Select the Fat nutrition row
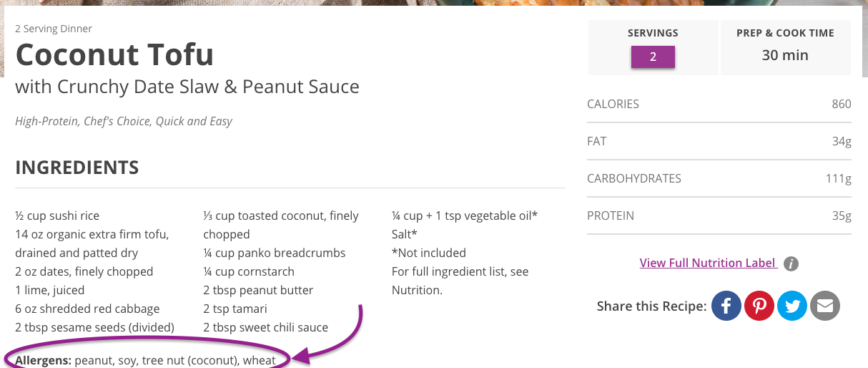Viewport: 868px width, 368px height. pos(719,141)
